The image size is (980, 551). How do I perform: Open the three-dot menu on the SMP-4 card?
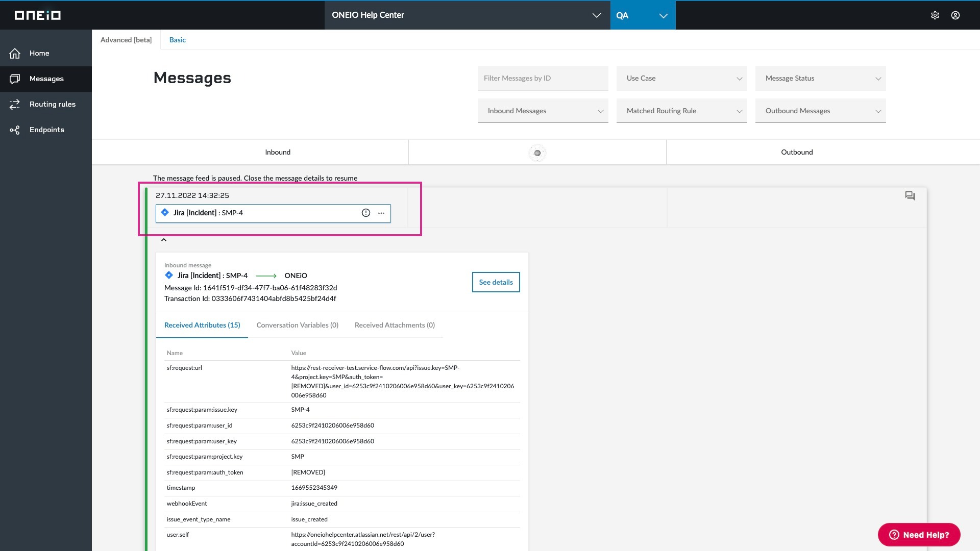[x=381, y=213]
